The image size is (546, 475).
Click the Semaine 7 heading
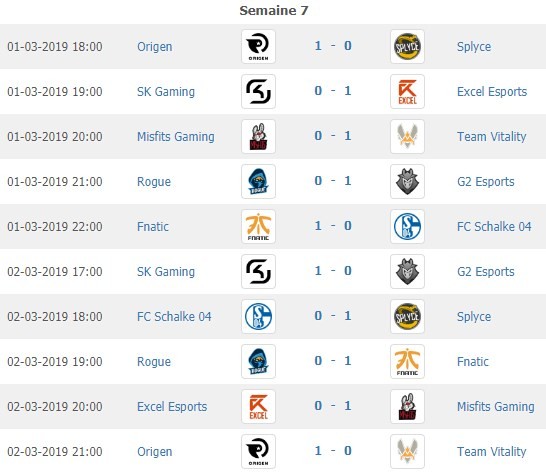coord(274,10)
